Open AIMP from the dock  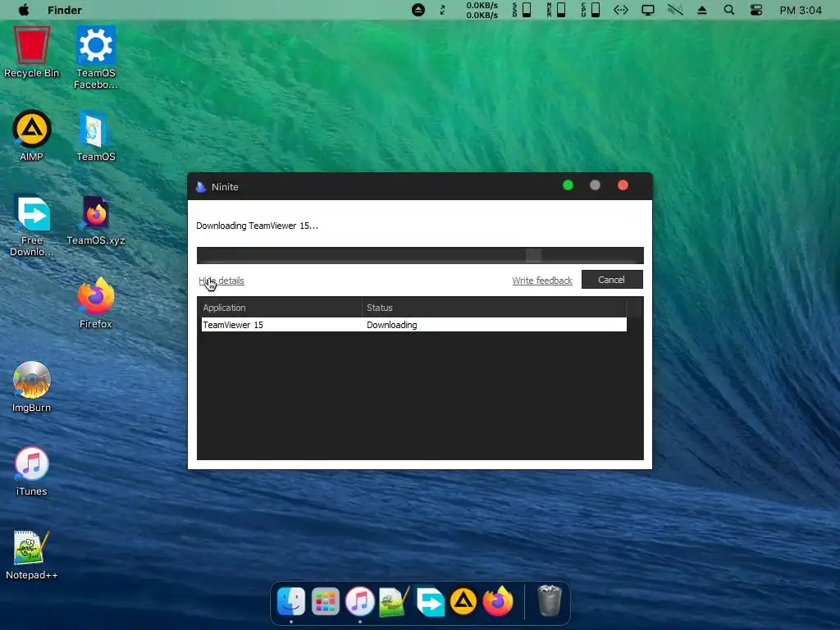click(x=463, y=601)
